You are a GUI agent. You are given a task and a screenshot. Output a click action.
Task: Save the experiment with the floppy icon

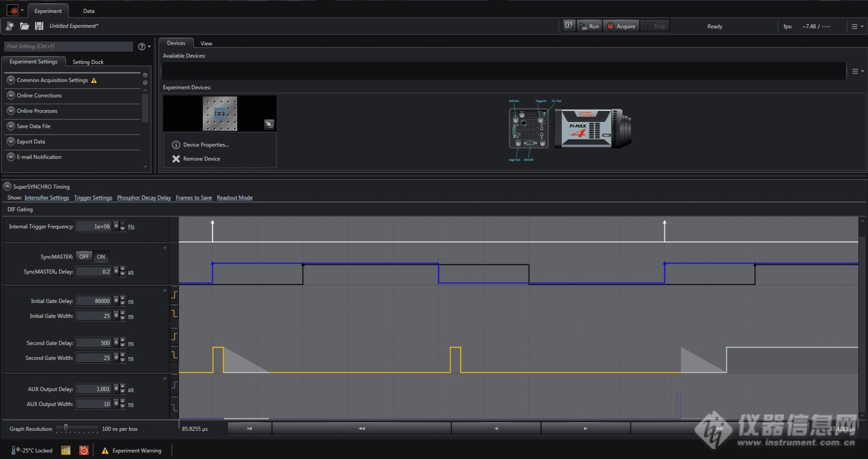[39, 26]
